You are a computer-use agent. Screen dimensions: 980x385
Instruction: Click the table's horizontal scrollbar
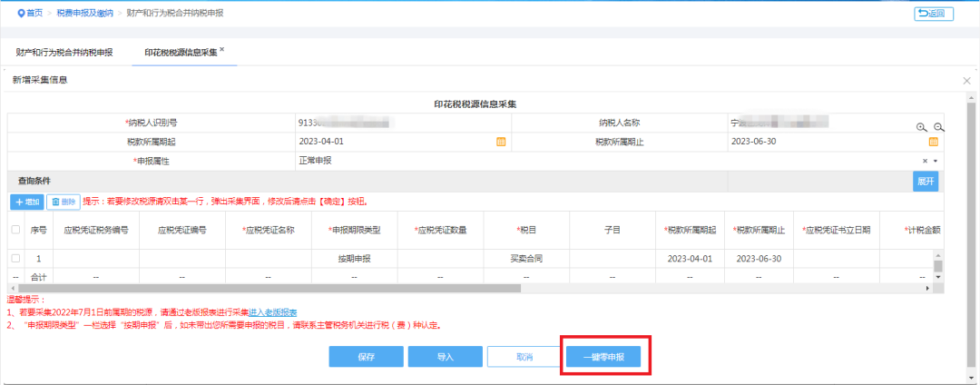pos(272,288)
